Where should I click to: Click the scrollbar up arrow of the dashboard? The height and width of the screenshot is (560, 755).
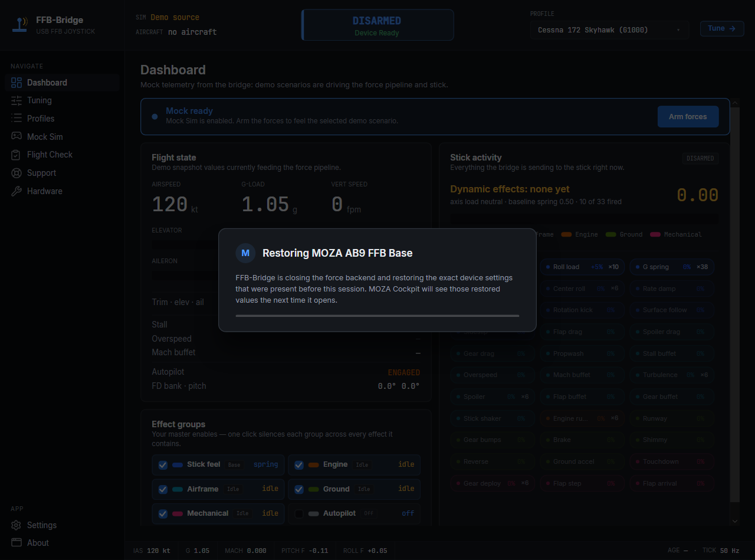[x=735, y=103]
